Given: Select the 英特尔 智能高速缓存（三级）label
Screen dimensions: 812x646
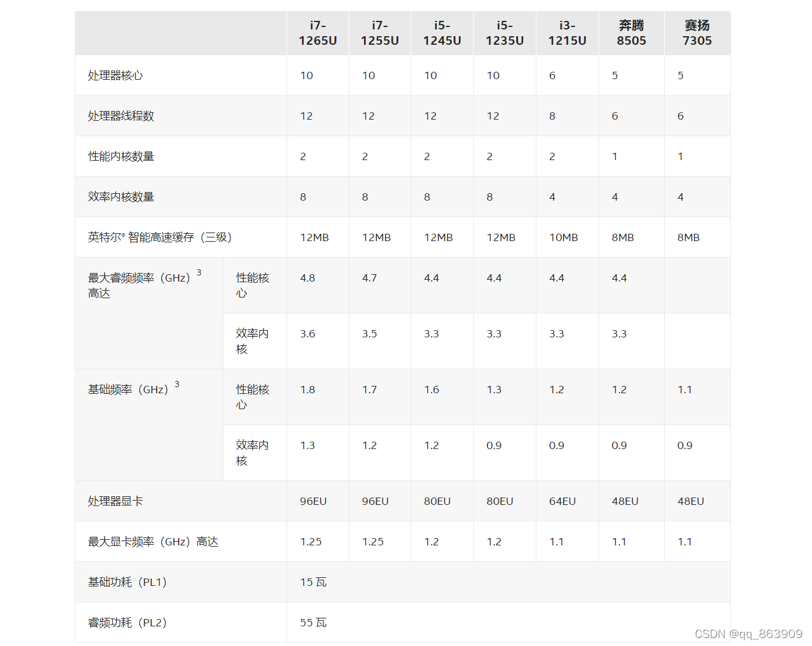Looking at the screenshot, I should (160, 237).
